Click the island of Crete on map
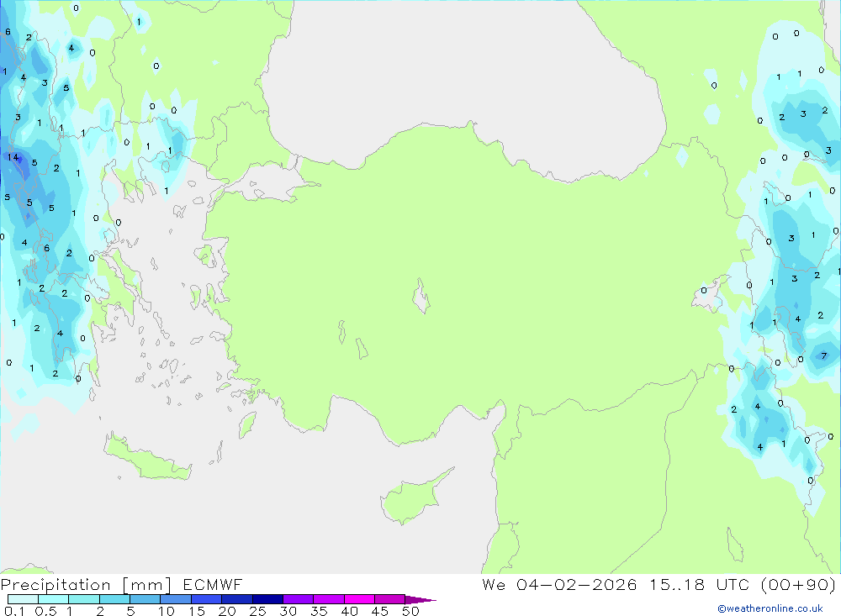Image resolution: width=841 pixels, height=616 pixels. pos(147,458)
